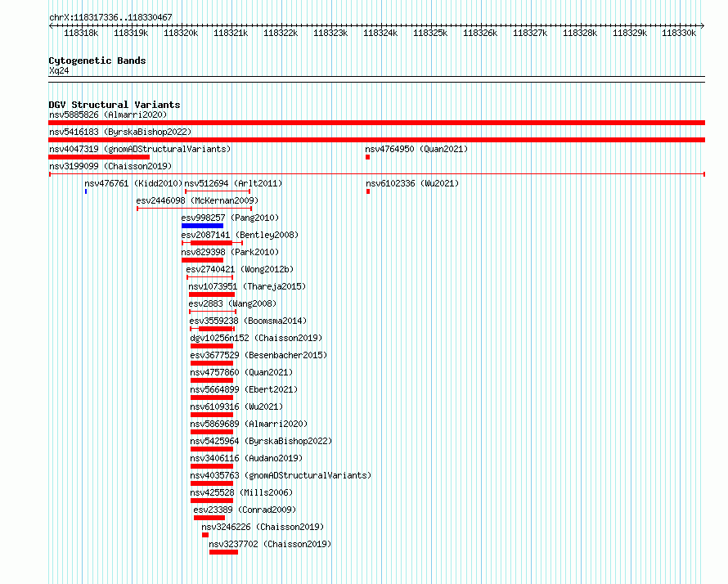Click nsv5425964 (ByrskaBishop2022) label
The height and width of the screenshot is (584, 728).
[x=261, y=441]
